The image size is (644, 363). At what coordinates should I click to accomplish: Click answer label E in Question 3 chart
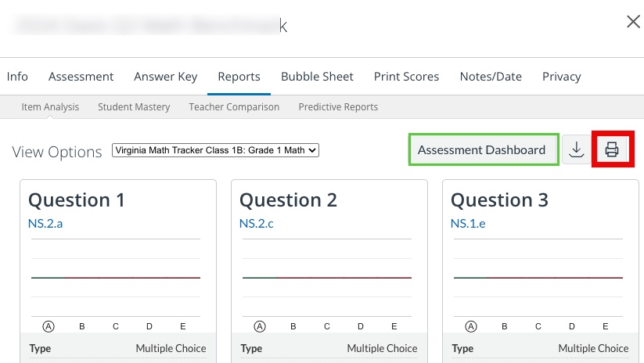coord(606,326)
